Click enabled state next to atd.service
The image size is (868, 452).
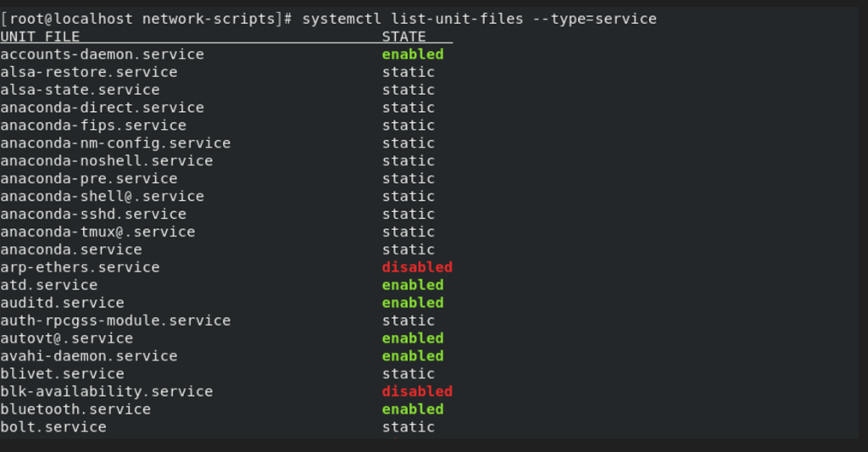[x=413, y=285]
